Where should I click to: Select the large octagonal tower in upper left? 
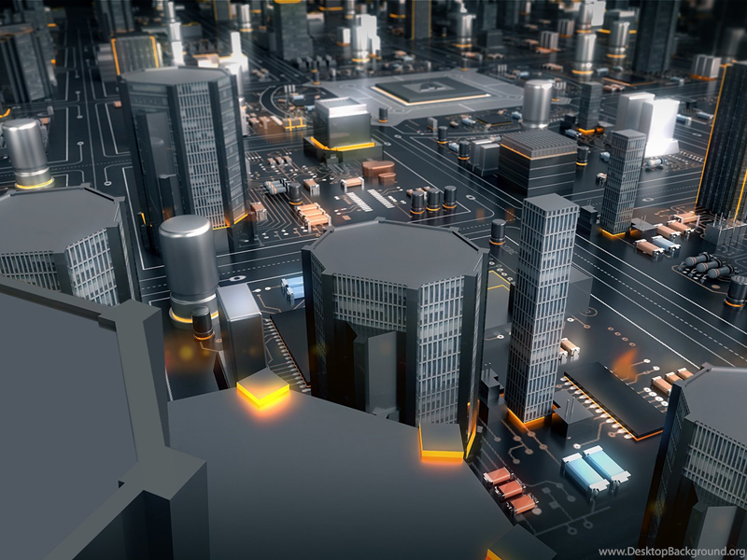coord(185,140)
